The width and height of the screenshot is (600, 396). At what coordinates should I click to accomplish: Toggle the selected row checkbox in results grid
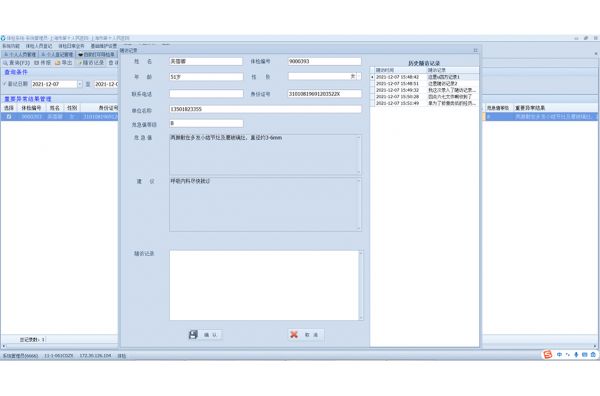(x=9, y=116)
